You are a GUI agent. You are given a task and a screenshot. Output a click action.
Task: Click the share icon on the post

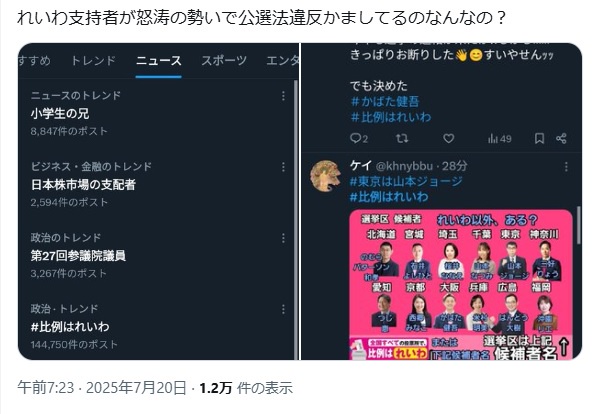(561, 138)
